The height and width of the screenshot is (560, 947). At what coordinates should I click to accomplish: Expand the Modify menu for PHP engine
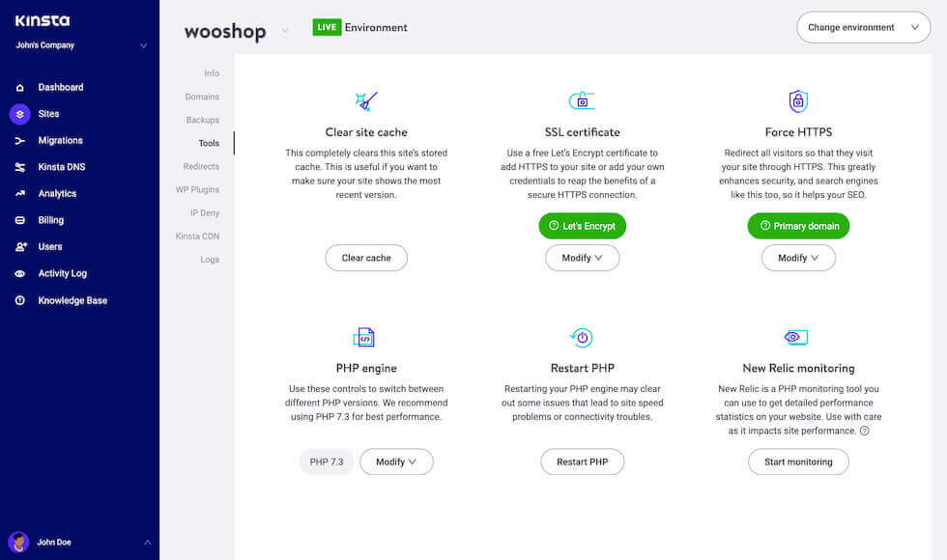click(396, 462)
